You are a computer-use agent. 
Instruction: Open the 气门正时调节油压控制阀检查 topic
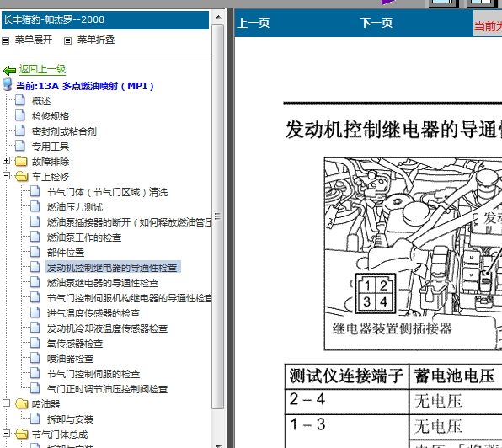tap(107, 389)
